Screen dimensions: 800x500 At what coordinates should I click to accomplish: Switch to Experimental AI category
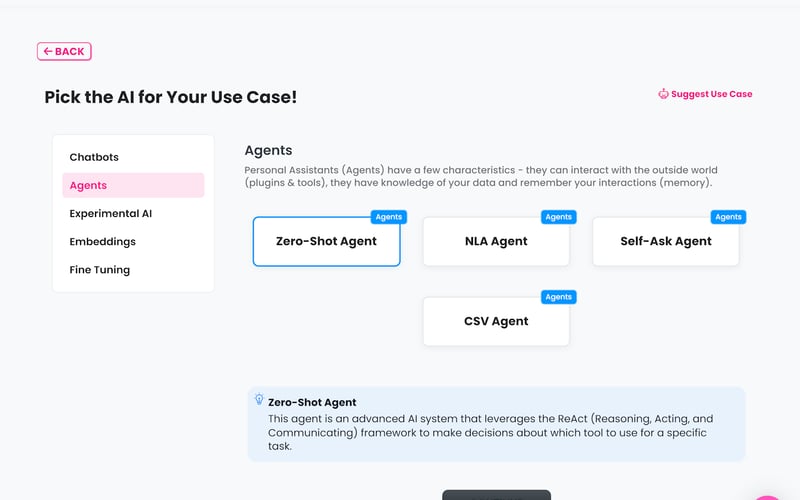point(110,213)
